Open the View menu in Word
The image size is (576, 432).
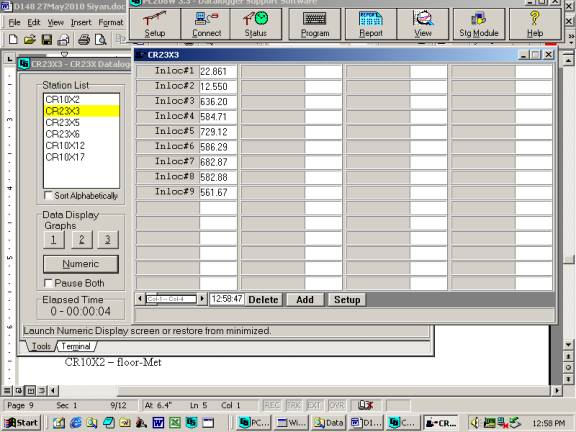click(x=55, y=22)
